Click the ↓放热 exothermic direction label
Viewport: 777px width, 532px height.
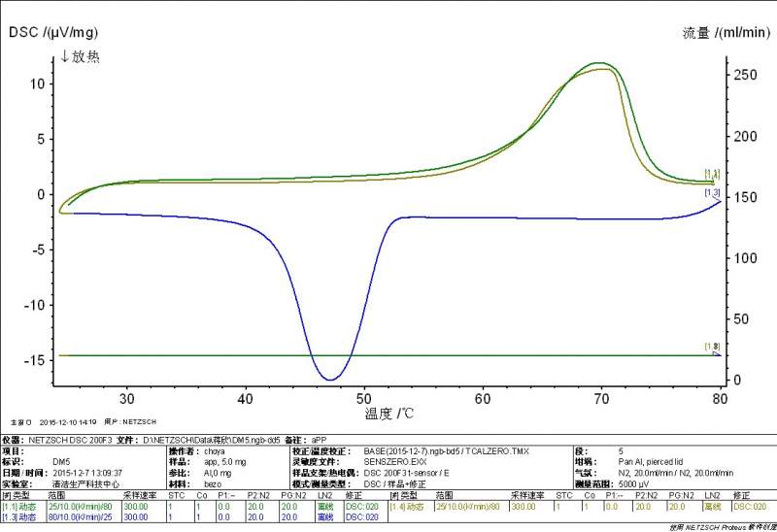coord(80,56)
